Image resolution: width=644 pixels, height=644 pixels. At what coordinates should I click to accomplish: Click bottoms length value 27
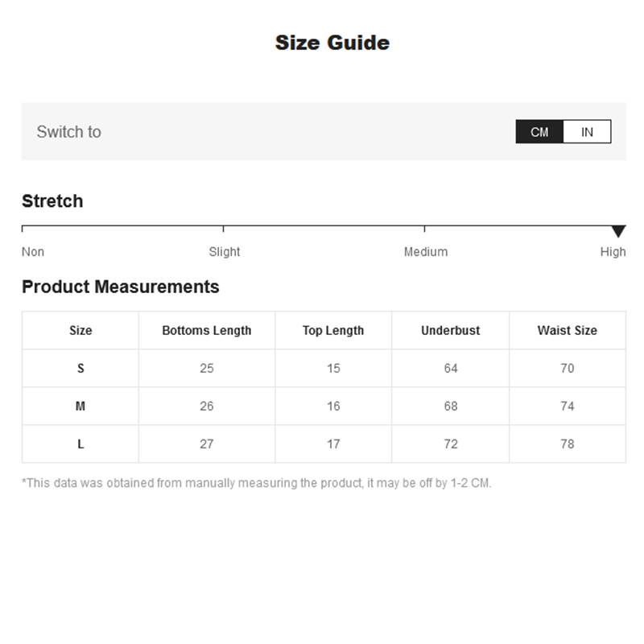click(x=207, y=444)
